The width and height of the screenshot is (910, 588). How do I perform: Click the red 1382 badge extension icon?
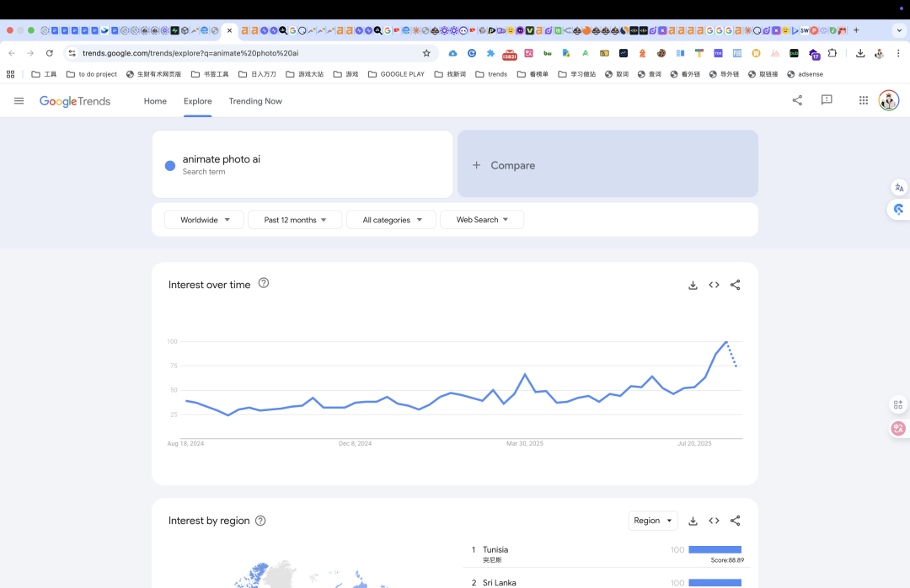pos(510,54)
